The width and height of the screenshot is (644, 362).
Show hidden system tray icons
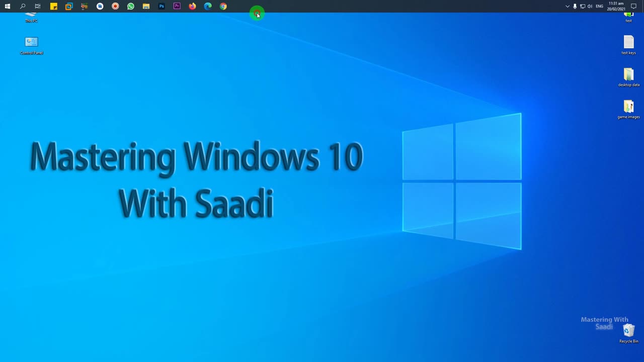point(568,6)
